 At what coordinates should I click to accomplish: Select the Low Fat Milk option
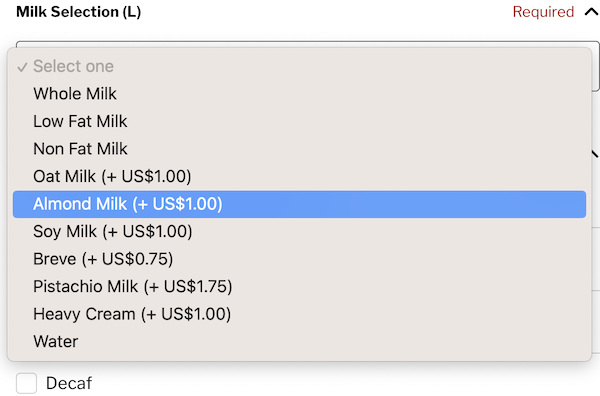click(299, 121)
